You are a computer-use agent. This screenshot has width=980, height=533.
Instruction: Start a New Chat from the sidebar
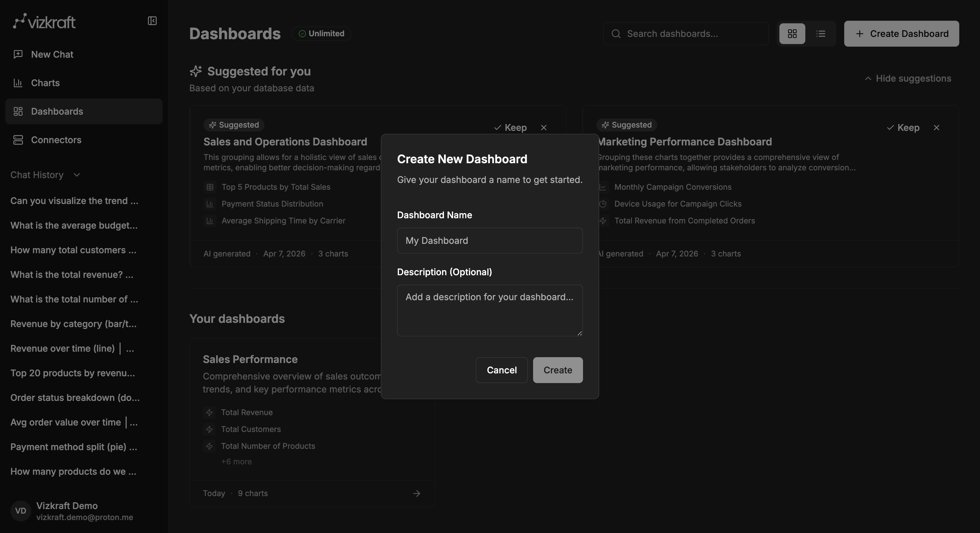pyautogui.click(x=52, y=54)
